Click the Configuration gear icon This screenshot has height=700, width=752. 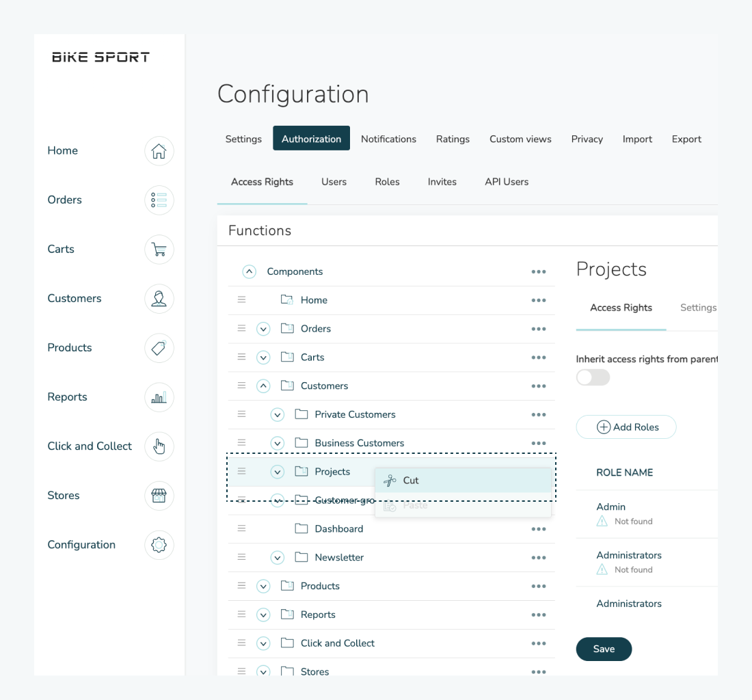tap(159, 545)
